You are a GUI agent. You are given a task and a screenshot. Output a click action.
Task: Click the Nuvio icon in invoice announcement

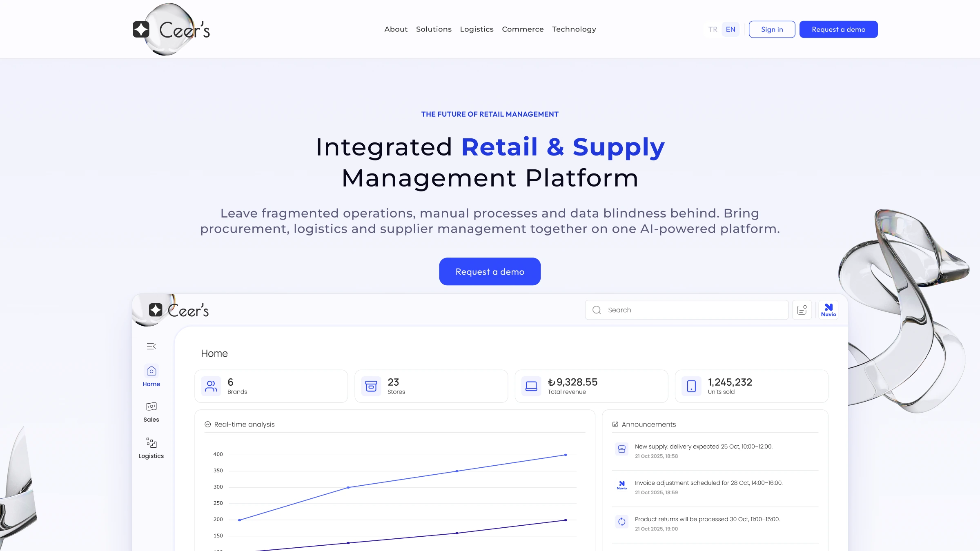(x=622, y=485)
